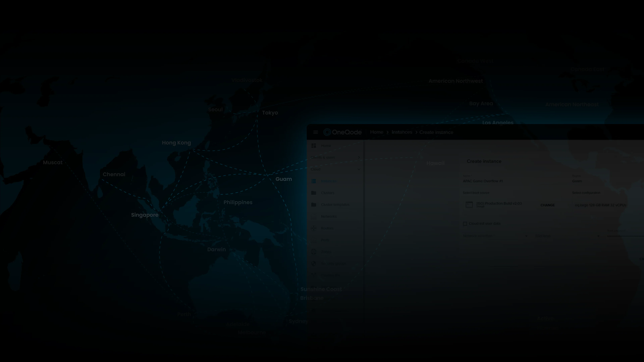Open Home from the breadcrumb trail
This screenshot has width=644, height=362.
coord(377,132)
